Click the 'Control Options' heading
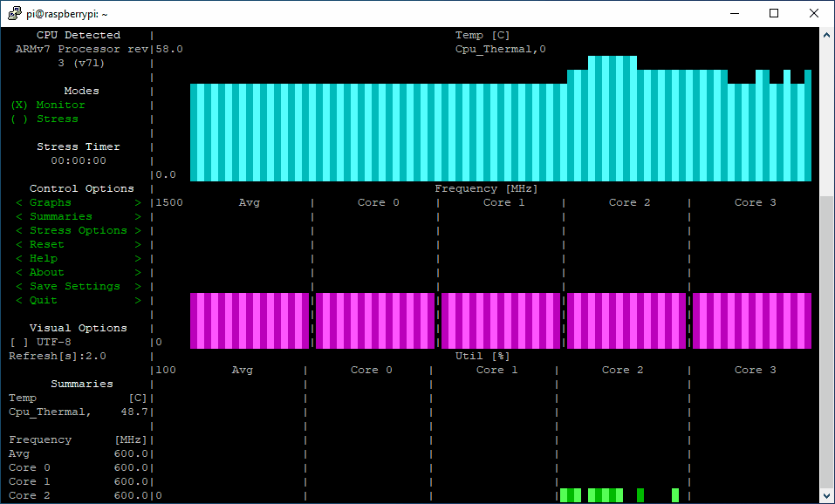The width and height of the screenshot is (835, 504). pos(81,188)
